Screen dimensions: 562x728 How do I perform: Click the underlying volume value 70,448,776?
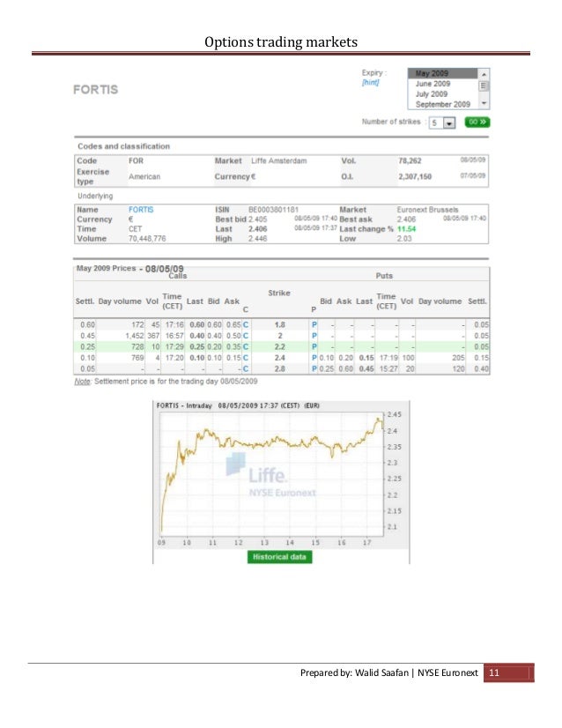147,239
